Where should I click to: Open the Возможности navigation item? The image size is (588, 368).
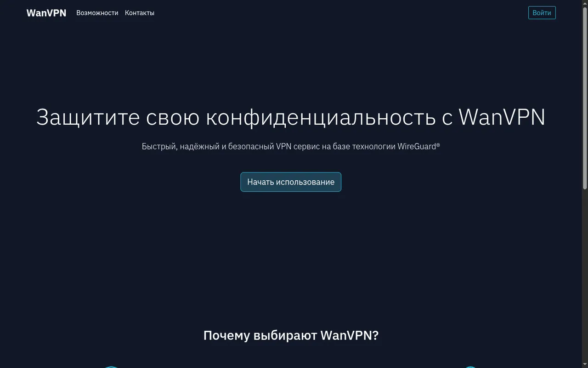[97, 13]
